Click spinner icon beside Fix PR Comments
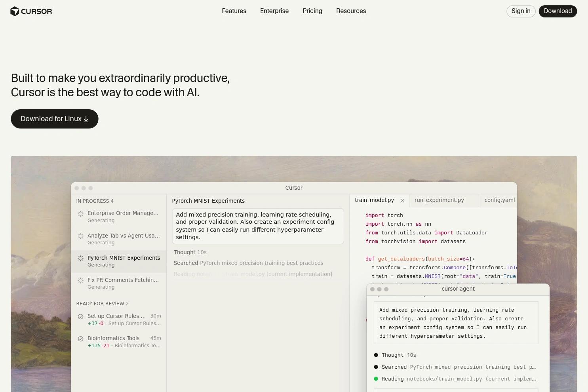The width and height of the screenshot is (588, 392). click(80, 280)
